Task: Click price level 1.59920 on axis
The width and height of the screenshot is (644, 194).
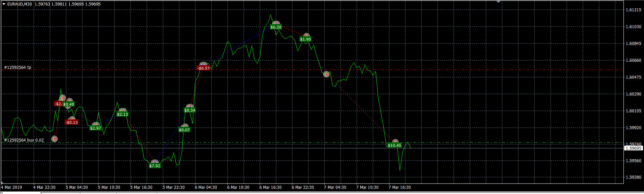Action: (633, 128)
